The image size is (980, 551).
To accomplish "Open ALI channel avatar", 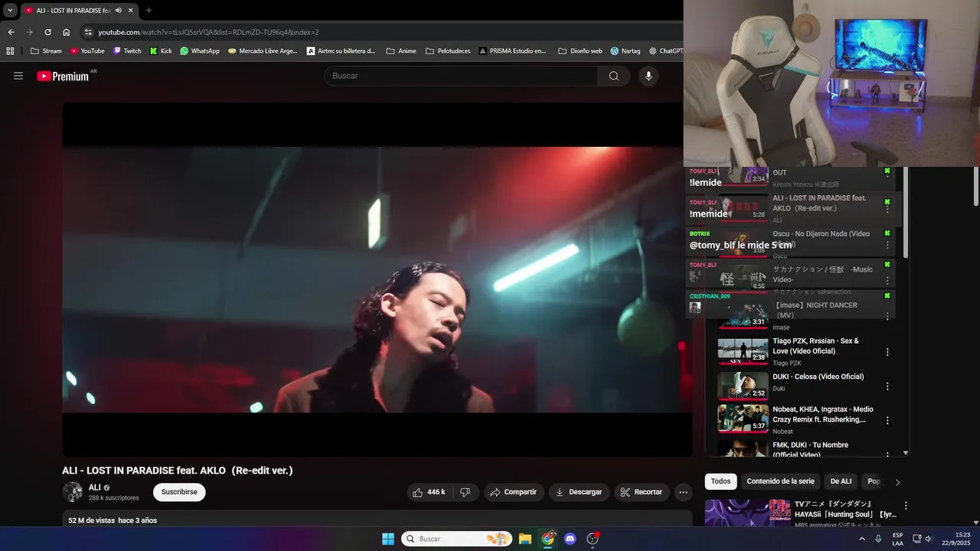I will pyautogui.click(x=73, y=492).
